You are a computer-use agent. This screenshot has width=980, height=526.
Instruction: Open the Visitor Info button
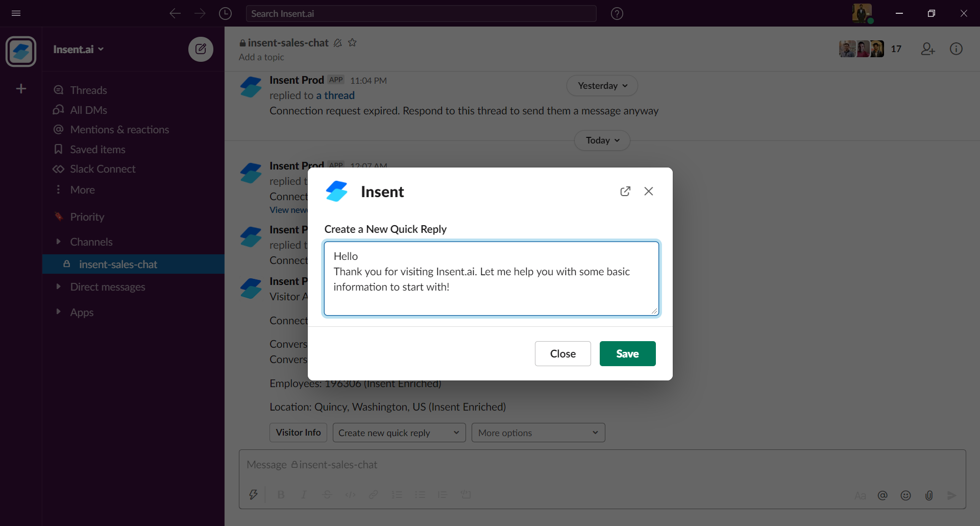tap(298, 433)
